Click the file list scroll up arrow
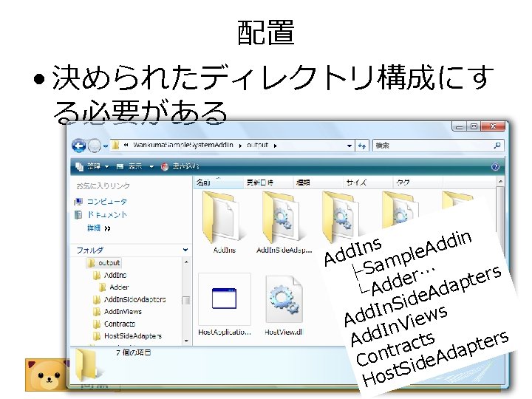Viewport: 532px width, 399px height. 500,183
